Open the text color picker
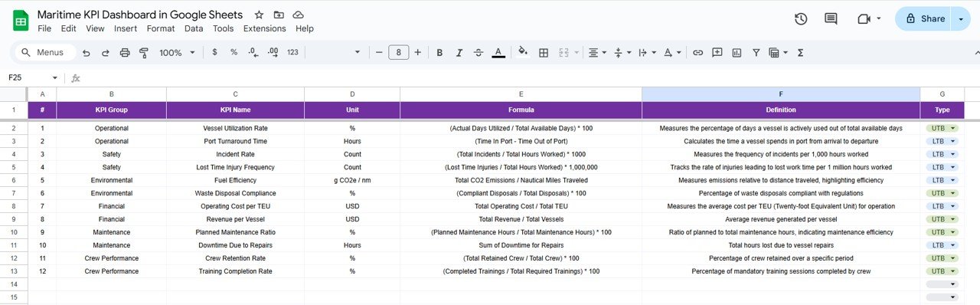 point(498,53)
